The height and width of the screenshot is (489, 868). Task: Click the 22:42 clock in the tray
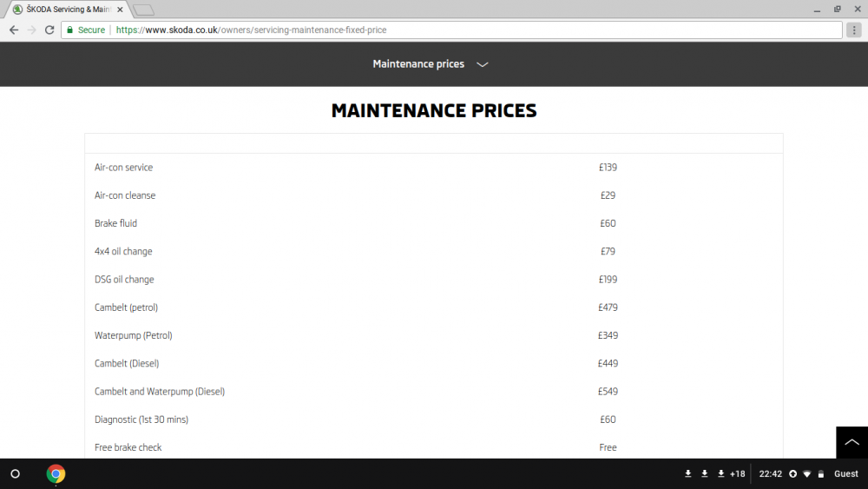[771, 474]
